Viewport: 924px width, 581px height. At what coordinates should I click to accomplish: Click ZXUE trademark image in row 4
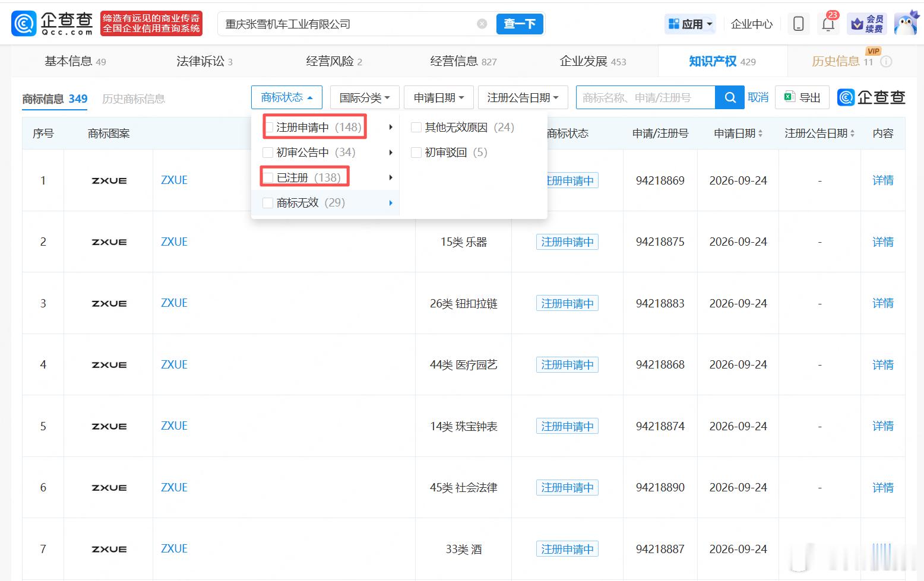tap(109, 364)
